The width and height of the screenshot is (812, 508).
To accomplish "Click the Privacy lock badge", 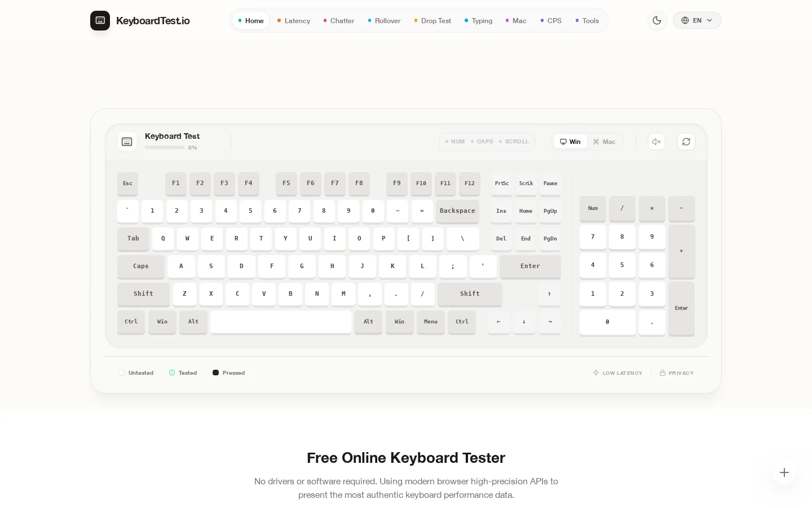I will tap(677, 373).
